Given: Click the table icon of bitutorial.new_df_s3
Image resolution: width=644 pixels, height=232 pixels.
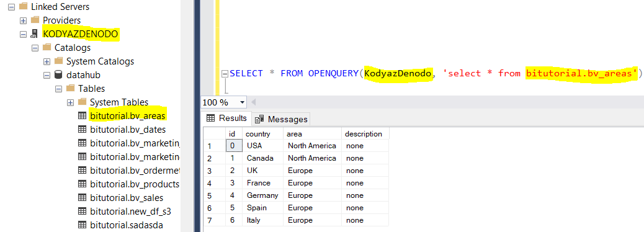Looking at the screenshot, I should click(82, 212).
